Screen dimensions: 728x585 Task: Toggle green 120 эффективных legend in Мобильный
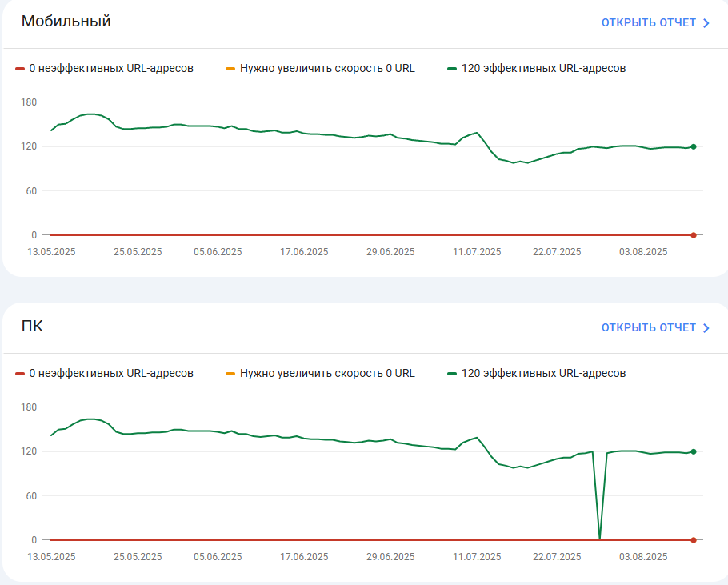537,68
